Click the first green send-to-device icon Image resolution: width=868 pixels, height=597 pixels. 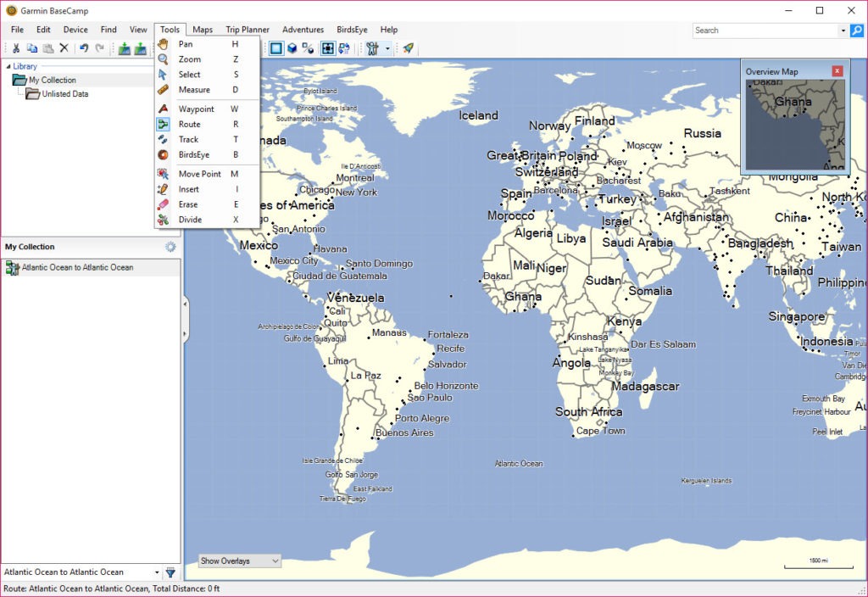(x=125, y=48)
